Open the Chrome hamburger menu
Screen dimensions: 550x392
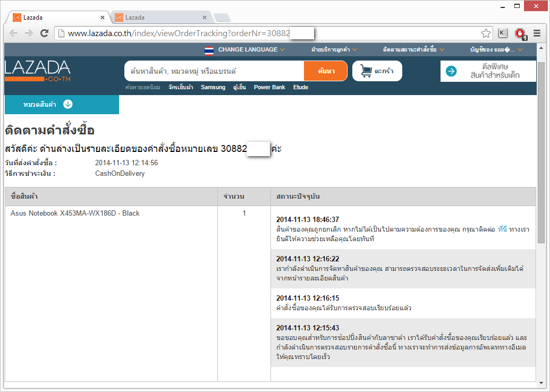coord(537,33)
